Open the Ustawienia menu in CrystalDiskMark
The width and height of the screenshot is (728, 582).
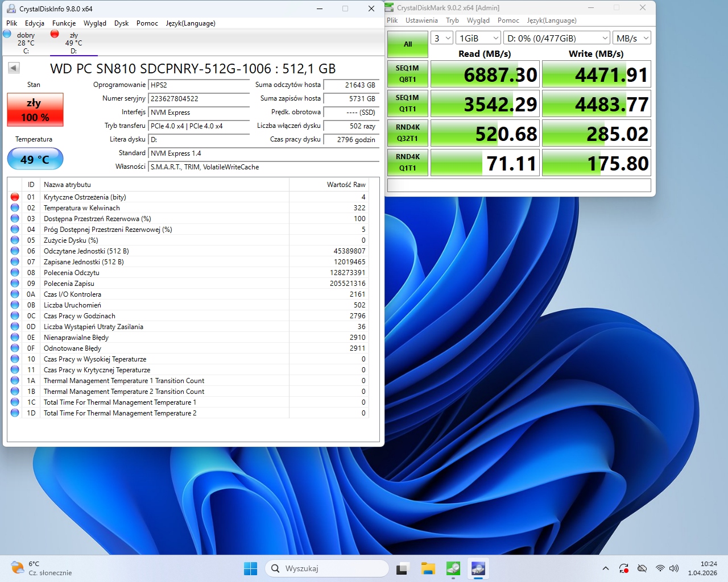point(421,20)
